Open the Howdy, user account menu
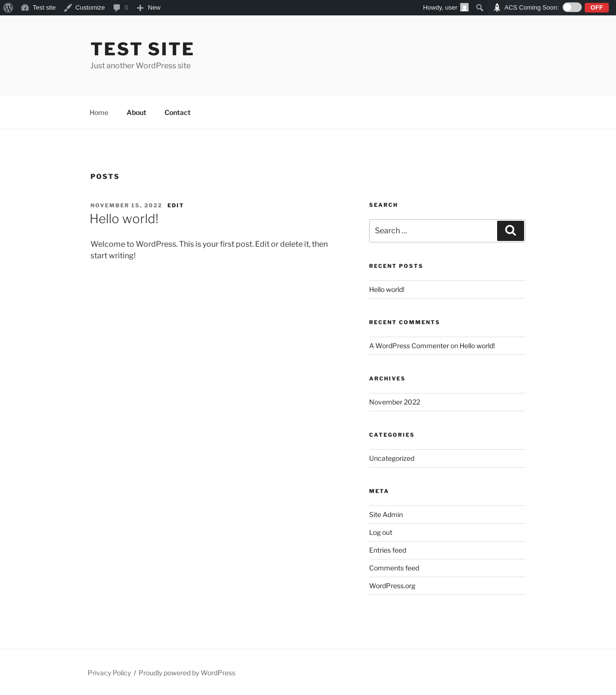This screenshot has width=616, height=695. 440,8
